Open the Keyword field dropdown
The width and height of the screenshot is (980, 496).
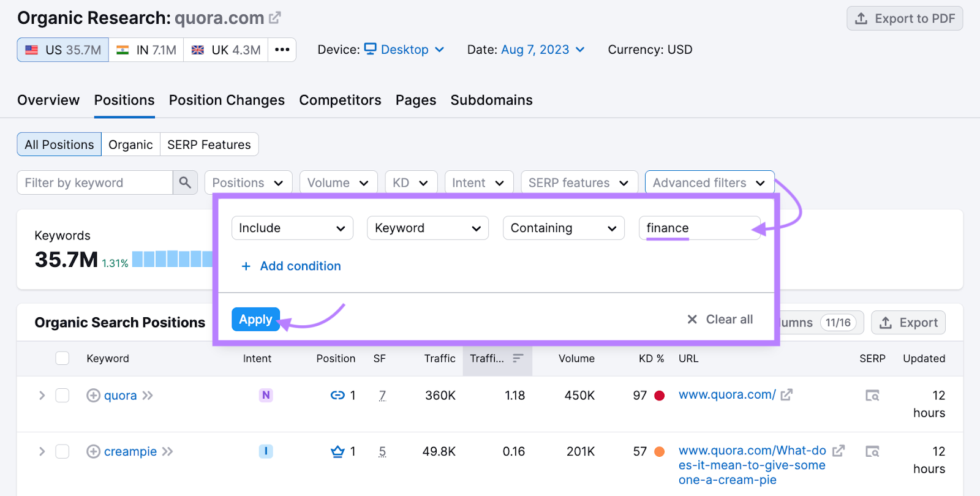tap(428, 228)
